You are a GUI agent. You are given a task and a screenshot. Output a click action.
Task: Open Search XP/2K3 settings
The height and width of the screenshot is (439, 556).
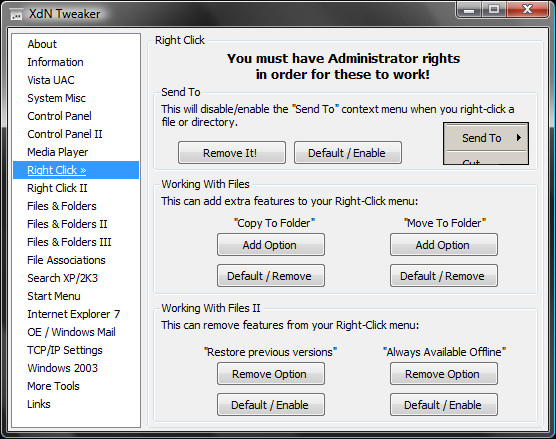tap(62, 278)
